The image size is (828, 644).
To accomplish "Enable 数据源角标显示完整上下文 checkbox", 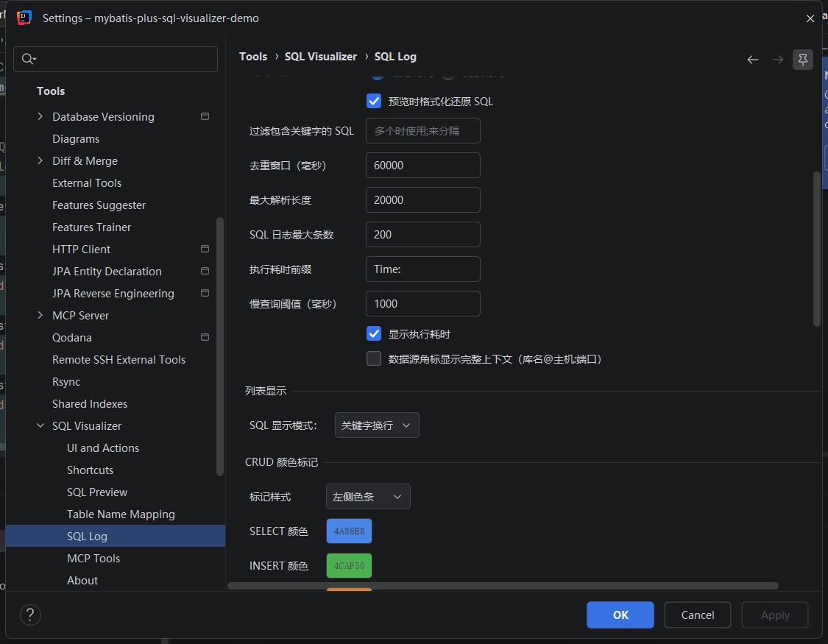I will click(x=374, y=359).
